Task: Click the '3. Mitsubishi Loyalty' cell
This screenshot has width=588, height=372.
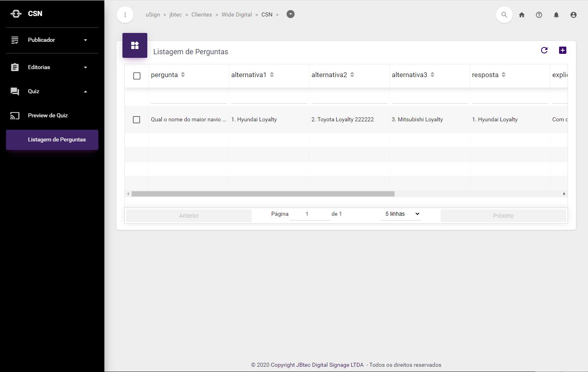Action: tap(429, 119)
